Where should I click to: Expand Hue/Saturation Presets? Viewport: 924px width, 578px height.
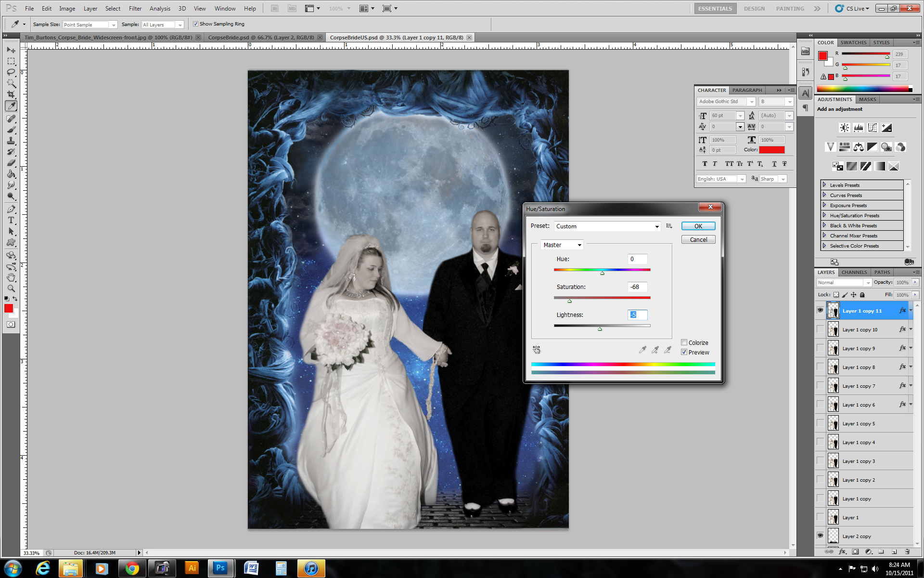(x=824, y=215)
